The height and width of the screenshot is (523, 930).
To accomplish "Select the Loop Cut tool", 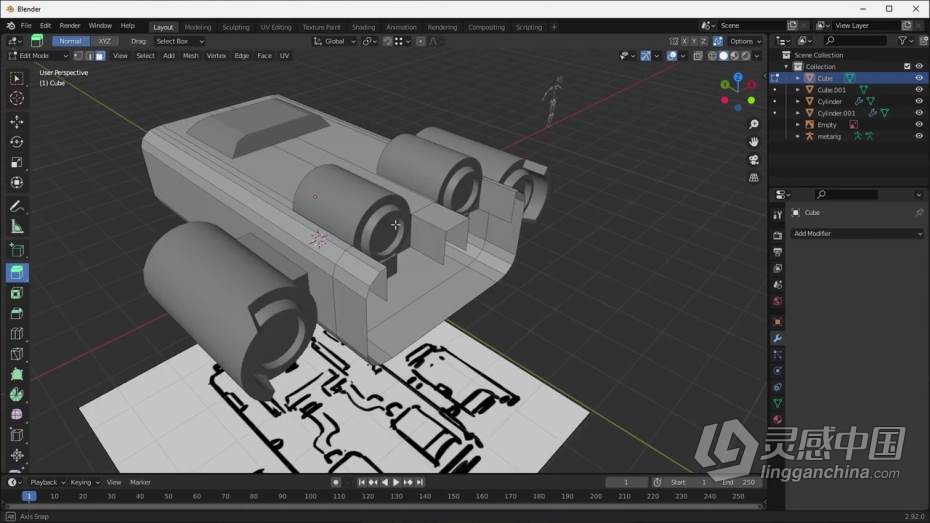I will [17, 334].
